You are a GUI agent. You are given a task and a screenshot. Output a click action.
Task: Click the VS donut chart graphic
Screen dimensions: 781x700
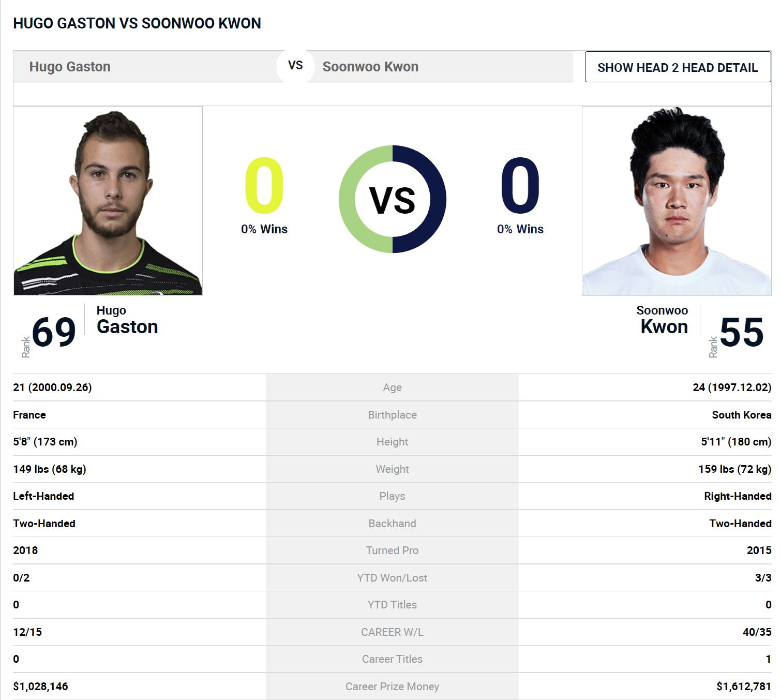pyautogui.click(x=393, y=199)
